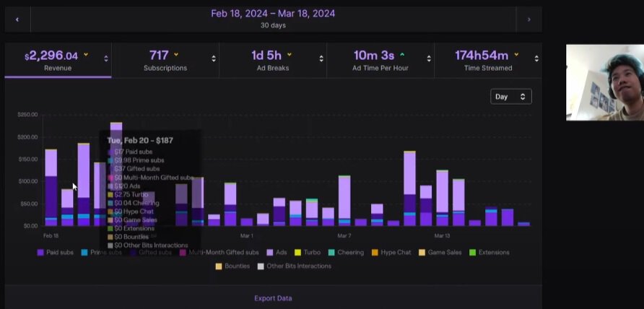This screenshot has width=644, height=309.
Task: Expand the metric selector arrows on Revenue card
Action: point(106,59)
